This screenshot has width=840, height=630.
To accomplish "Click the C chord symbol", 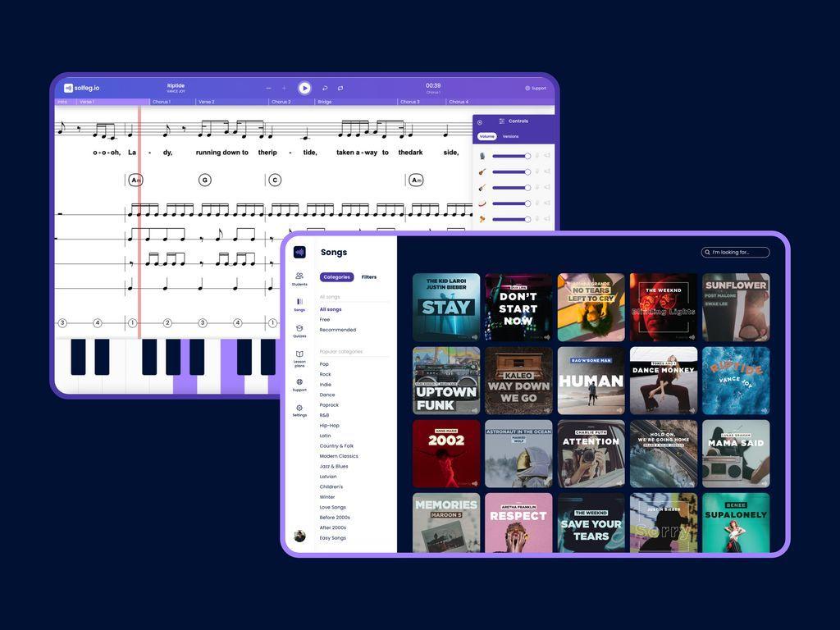I will 275,180.
